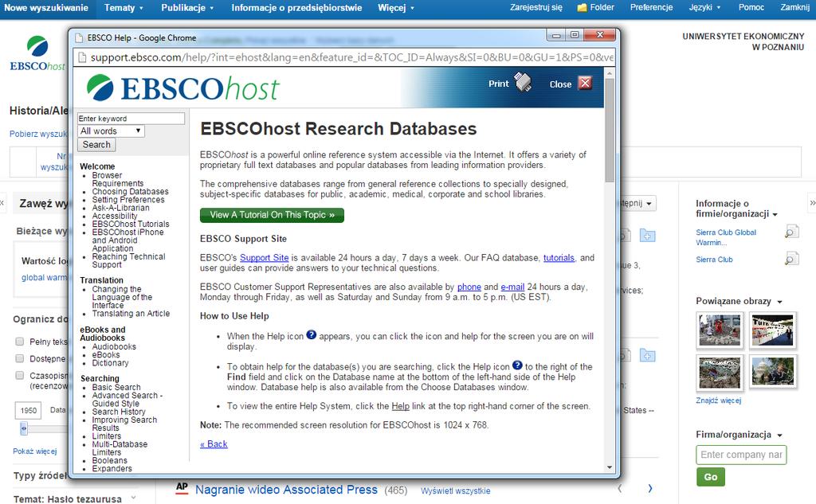Add first result to folder icon
This screenshot has width=816, height=504.
pos(647,236)
